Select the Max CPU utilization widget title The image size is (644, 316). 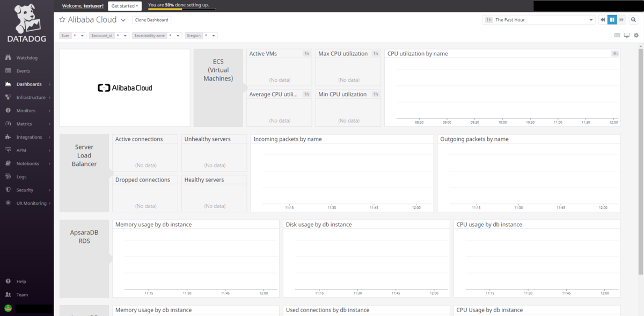343,54
